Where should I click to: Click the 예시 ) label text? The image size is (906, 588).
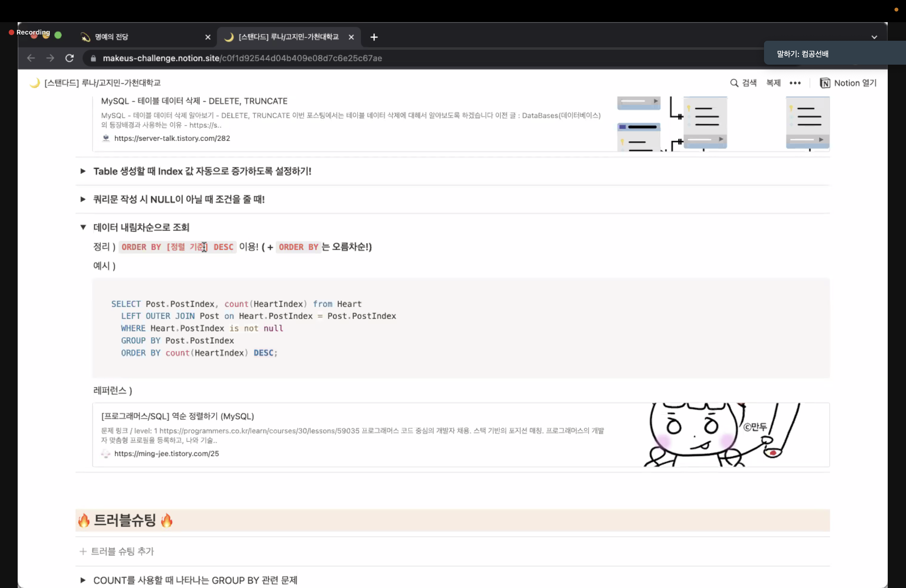(x=104, y=266)
